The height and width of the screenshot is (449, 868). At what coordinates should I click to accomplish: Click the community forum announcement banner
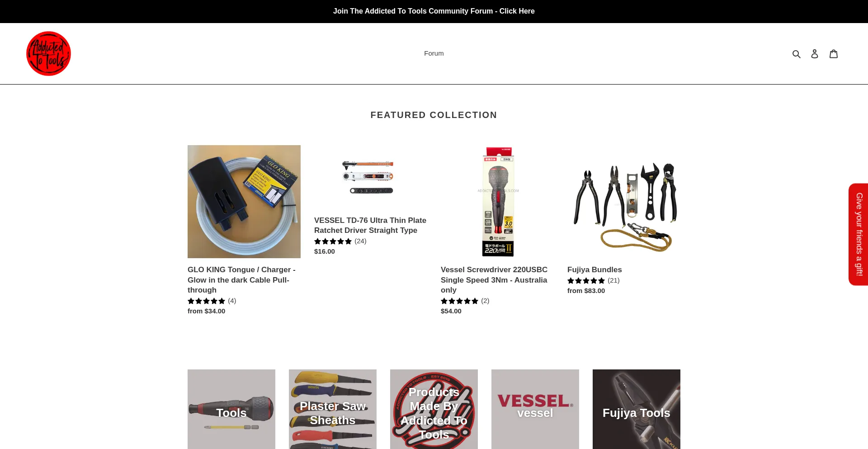coord(434,11)
